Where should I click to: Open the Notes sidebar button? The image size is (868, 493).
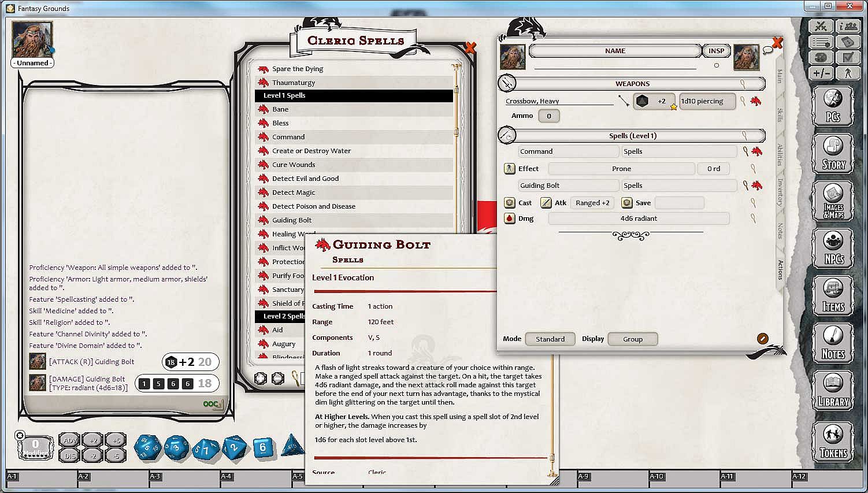coord(833,343)
